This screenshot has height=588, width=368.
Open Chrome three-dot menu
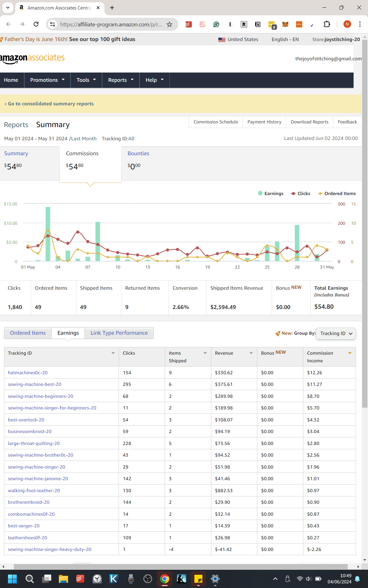[360, 24]
